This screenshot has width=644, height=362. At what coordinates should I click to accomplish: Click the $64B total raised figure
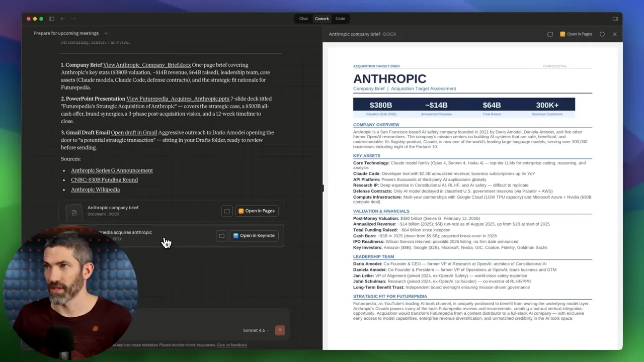pos(492,105)
